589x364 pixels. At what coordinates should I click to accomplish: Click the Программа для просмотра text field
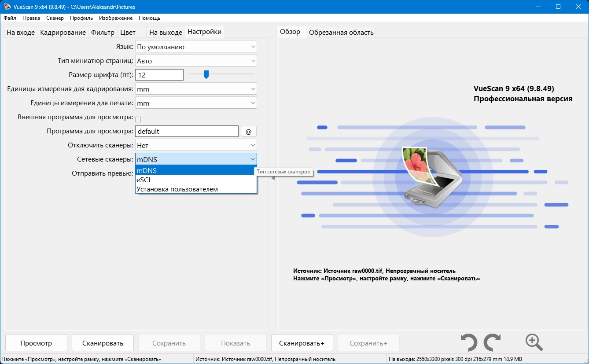click(187, 131)
